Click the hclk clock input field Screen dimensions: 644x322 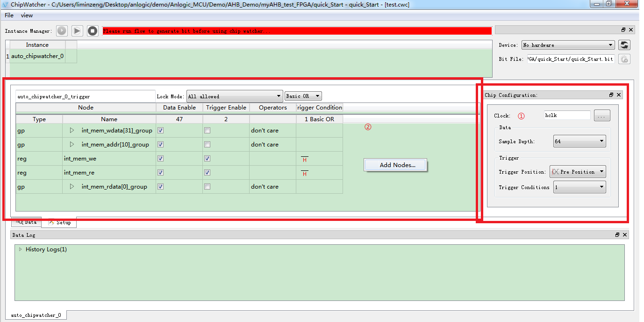[567, 115]
